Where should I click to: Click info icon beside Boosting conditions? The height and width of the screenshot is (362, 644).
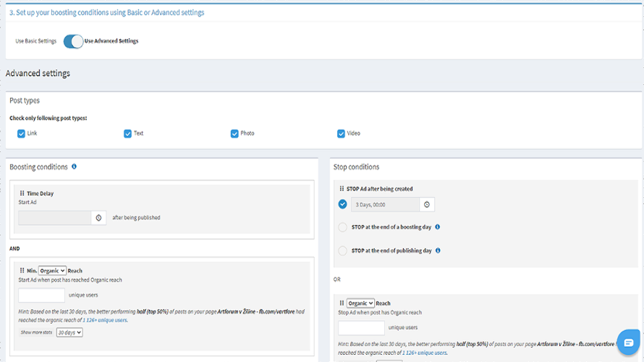click(74, 167)
